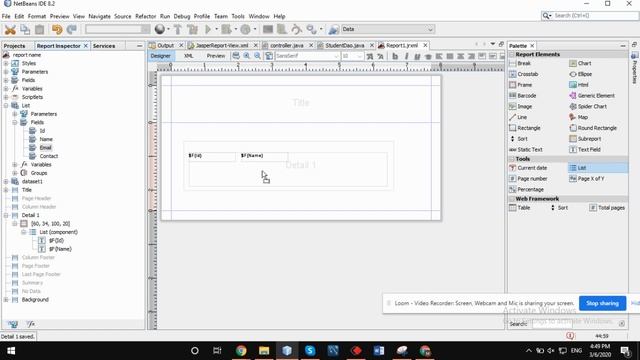This screenshot has width=640, height=360.
Task: Click the globe browser toolbar icon
Action: coord(160,29)
